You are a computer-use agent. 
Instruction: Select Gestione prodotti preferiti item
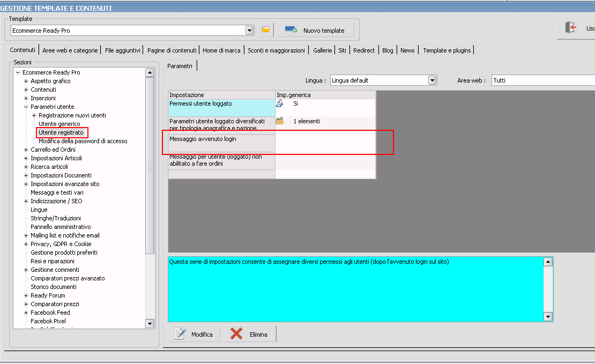(64, 252)
